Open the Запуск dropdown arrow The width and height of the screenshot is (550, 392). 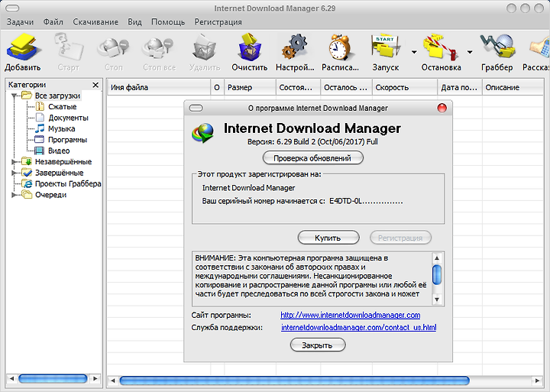click(x=414, y=52)
